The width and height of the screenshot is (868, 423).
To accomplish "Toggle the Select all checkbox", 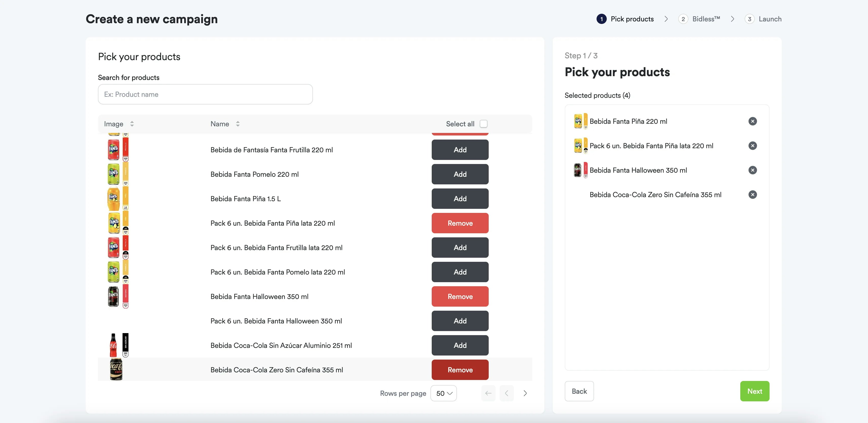I will coord(484,124).
